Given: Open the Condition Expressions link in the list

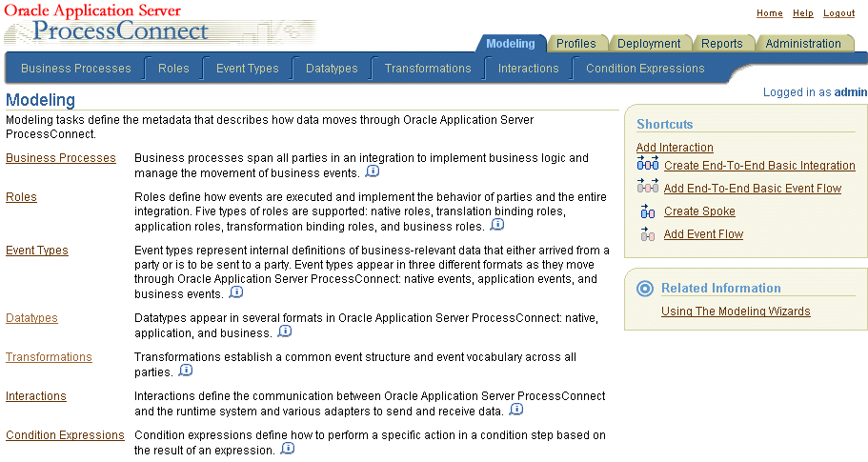Looking at the screenshot, I should 65,435.
